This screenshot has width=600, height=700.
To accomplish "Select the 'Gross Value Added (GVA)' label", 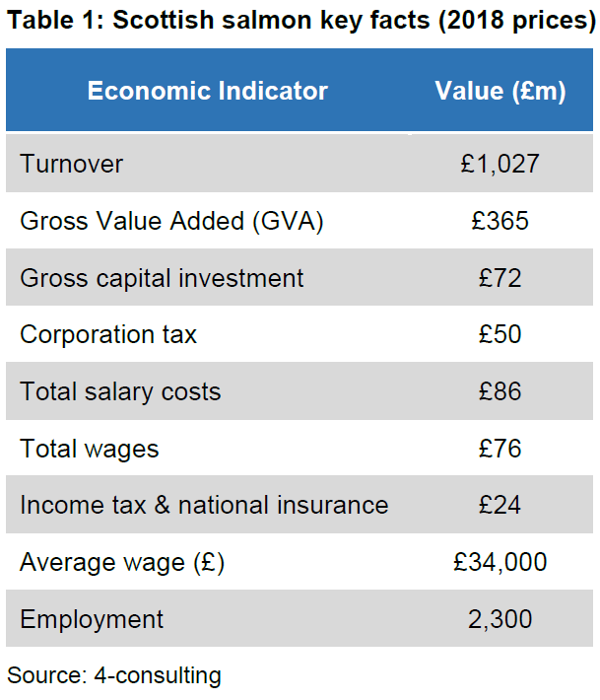I will click(x=171, y=221).
